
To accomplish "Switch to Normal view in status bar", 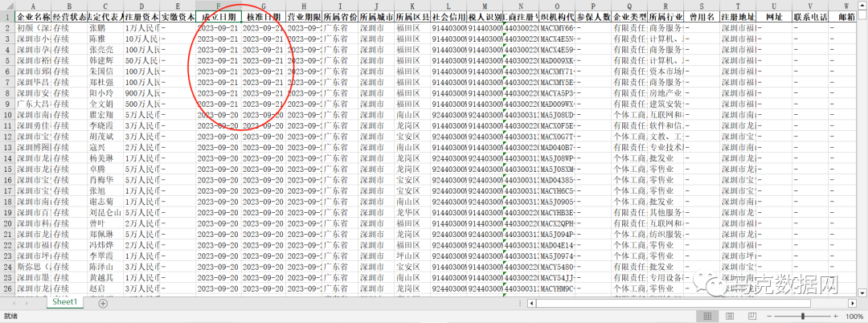I will (707, 316).
